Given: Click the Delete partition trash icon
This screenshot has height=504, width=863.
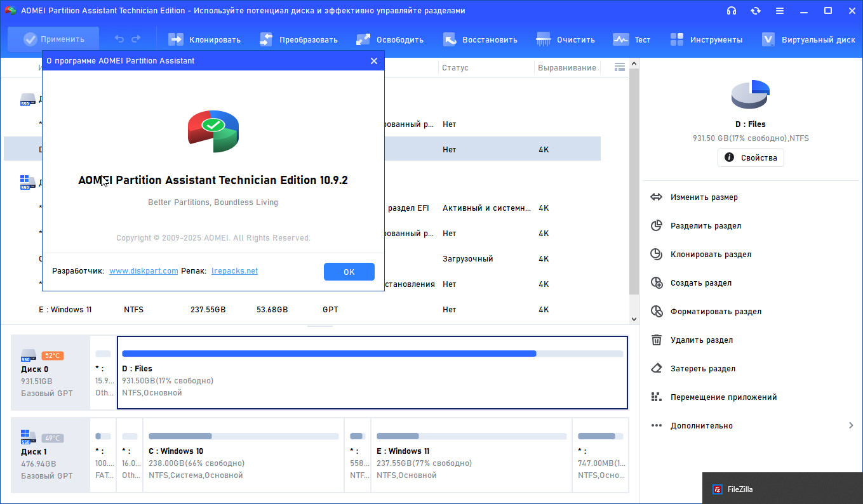Looking at the screenshot, I should click(x=657, y=340).
